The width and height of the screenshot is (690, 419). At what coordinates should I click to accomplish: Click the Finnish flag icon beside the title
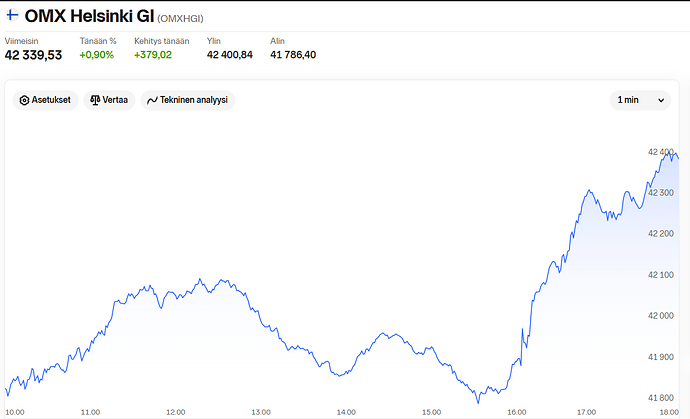click(x=12, y=15)
